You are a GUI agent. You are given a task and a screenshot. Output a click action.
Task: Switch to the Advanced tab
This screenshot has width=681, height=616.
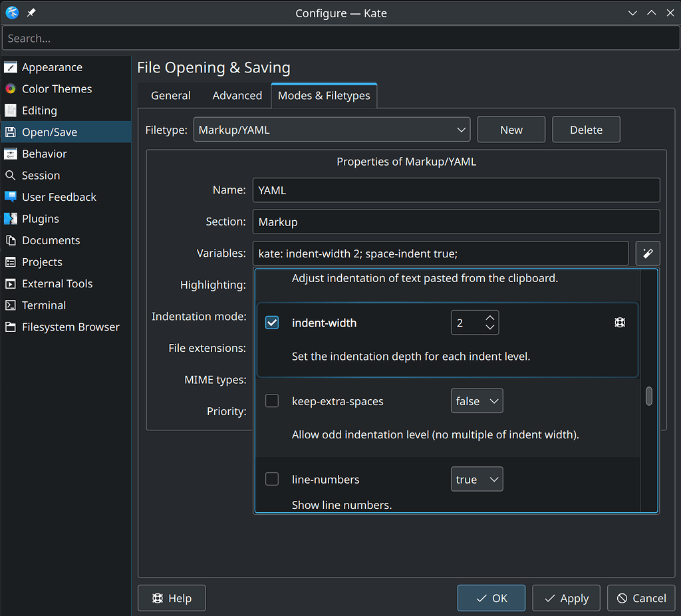tap(237, 96)
